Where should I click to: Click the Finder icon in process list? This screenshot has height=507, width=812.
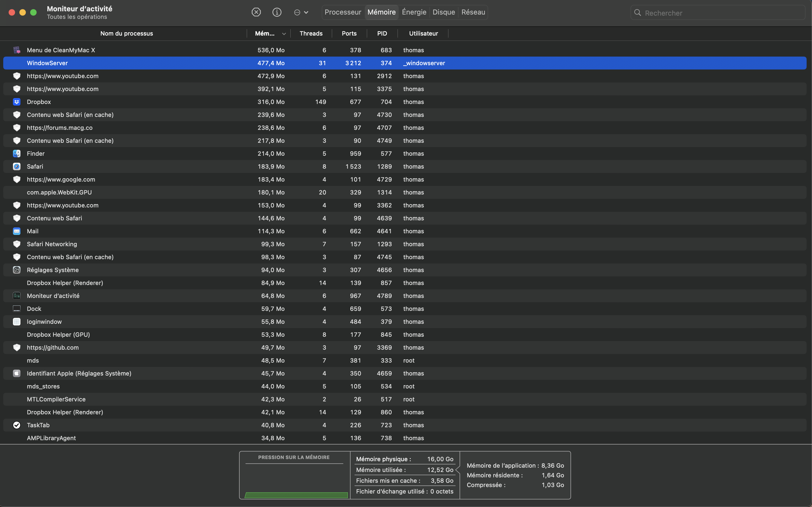coord(17,154)
